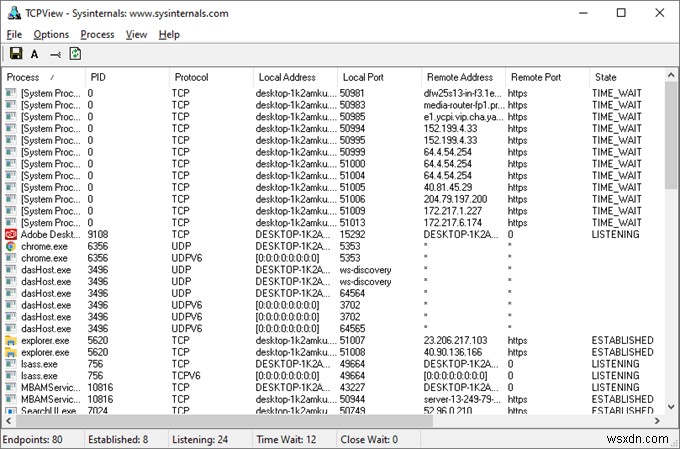The width and height of the screenshot is (680, 449).
Task: Click the vertical scrollbar thumb
Action: 671,135
